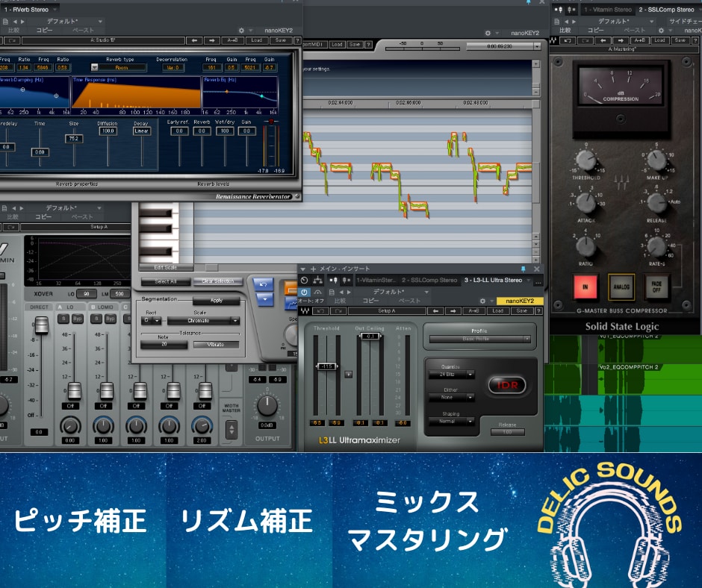Click the blue undo arrow in pitch editor
This screenshot has width=702, height=588.
(x=263, y=284)
